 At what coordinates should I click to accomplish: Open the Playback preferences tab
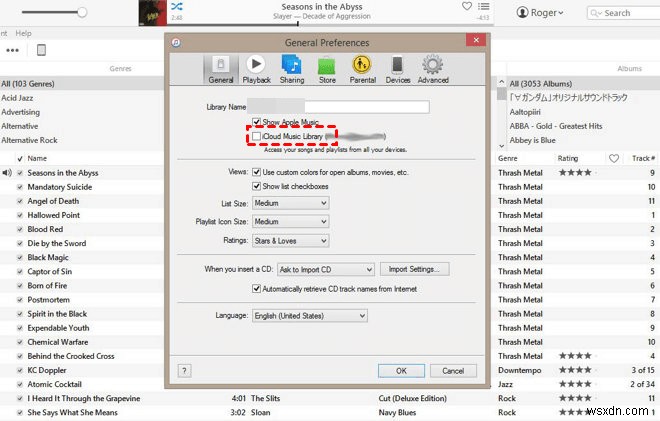[x=256, y=69]
